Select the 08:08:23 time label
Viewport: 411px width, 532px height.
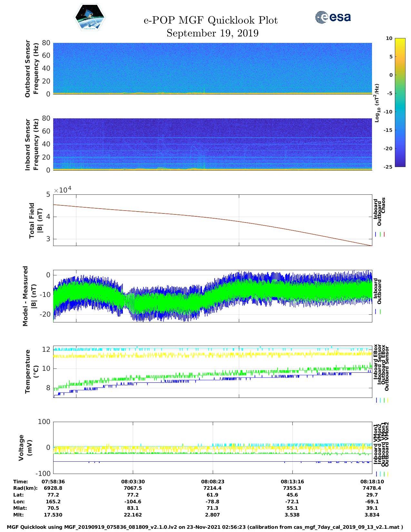tap(212, 481)
